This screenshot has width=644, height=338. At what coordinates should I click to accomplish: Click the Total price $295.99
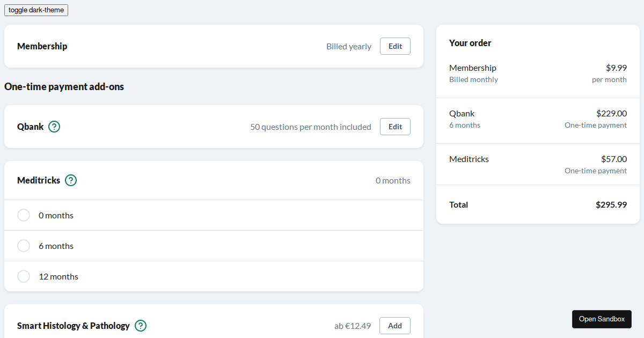tap(611, 205)
